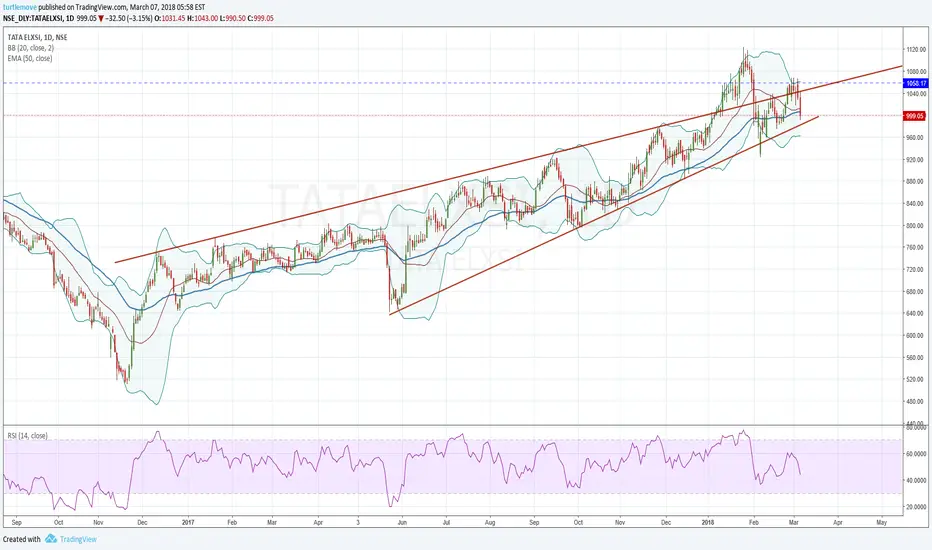This screenshot has width=932, height=550.
Task: Click the 60.0000 RSI axis label
Action: (x=916, y=454)
